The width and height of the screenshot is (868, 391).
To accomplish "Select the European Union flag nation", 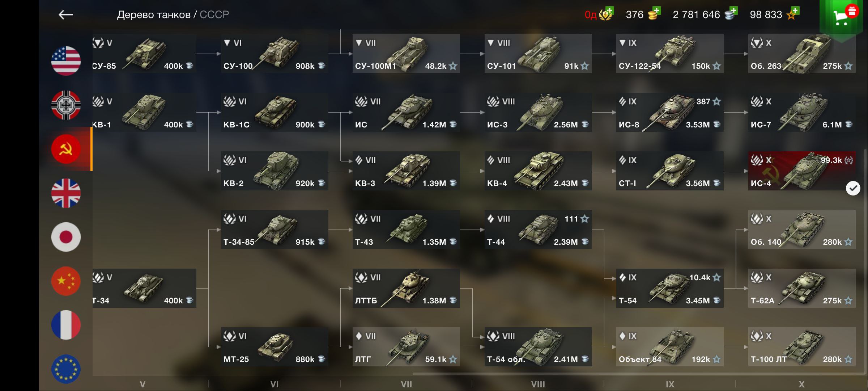I will (66, 369).
